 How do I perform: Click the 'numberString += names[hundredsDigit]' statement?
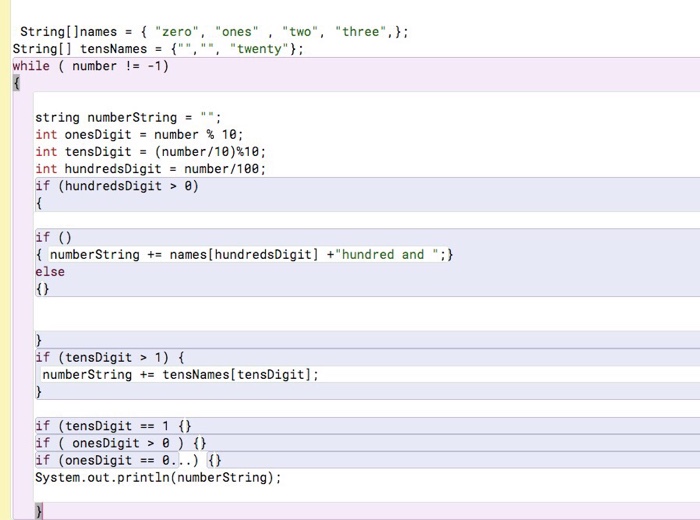[251, 255]
